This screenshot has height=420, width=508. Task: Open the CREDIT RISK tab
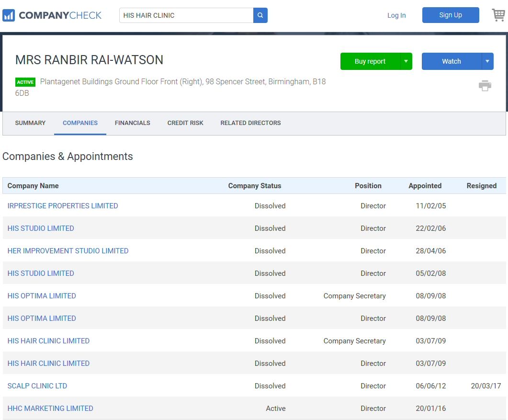[185, 123]
